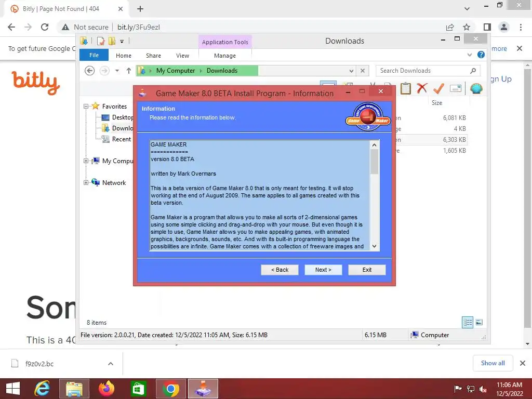
Task: Click the Paste clipboard icon in Explorer toolbar
Action: click(x=405, y=88)
